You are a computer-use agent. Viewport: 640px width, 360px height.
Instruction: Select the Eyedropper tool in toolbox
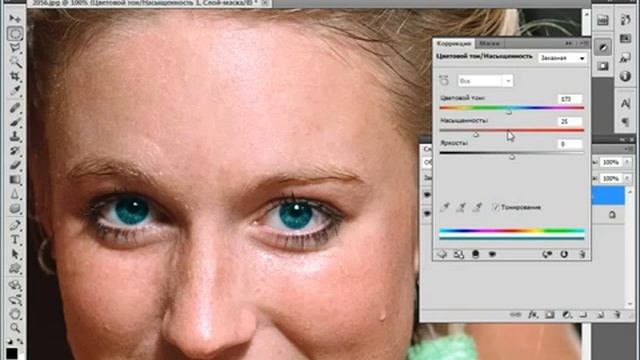[15, 91]
